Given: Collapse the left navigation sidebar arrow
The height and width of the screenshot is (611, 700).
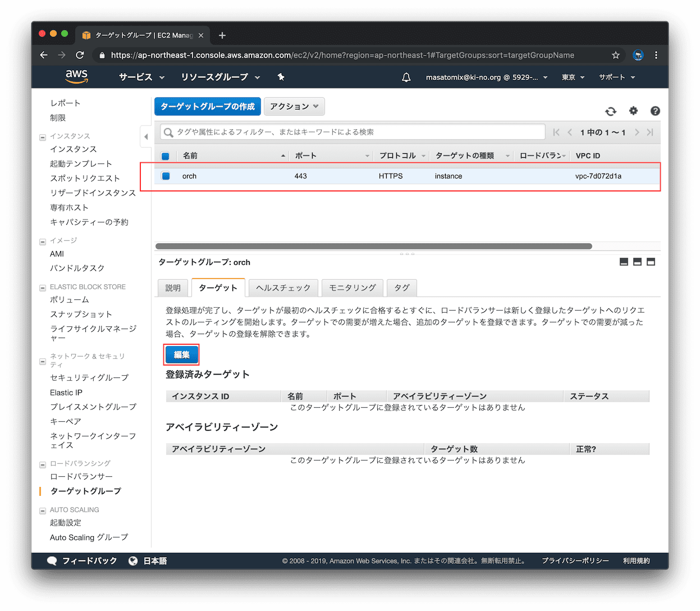Looking at the screenshot, I should tap(146, 136).
